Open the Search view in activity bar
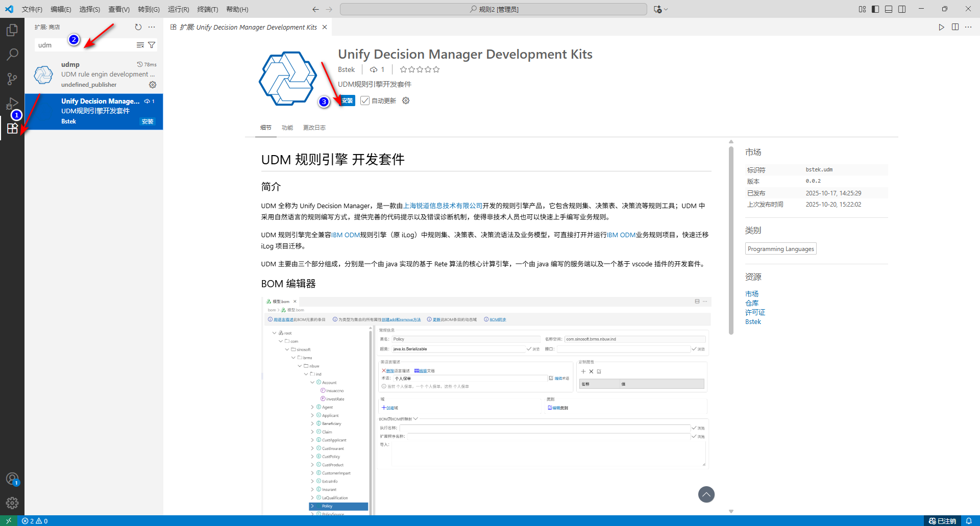The width and height of the screenshot is (980, 526). (12, 54)
